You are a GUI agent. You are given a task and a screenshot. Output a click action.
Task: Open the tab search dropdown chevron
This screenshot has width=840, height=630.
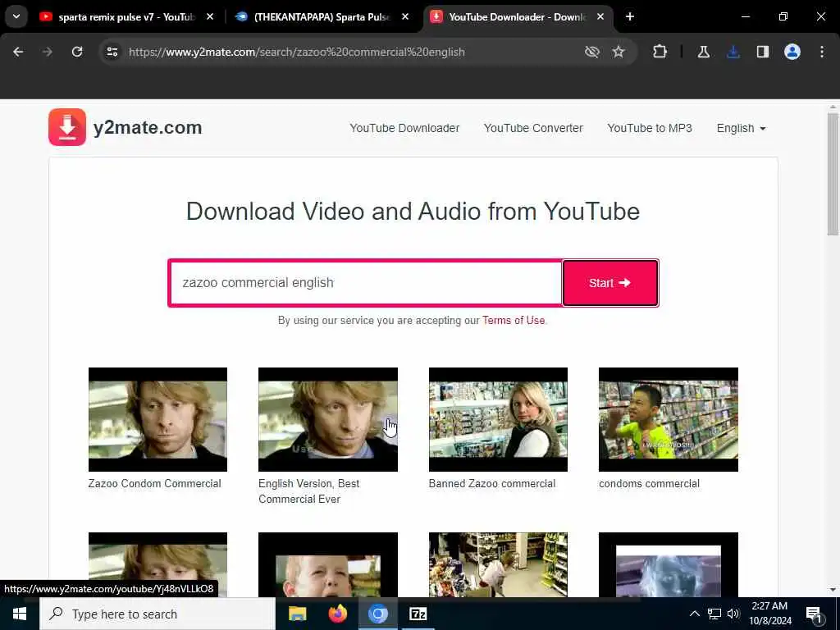point(16,16)
